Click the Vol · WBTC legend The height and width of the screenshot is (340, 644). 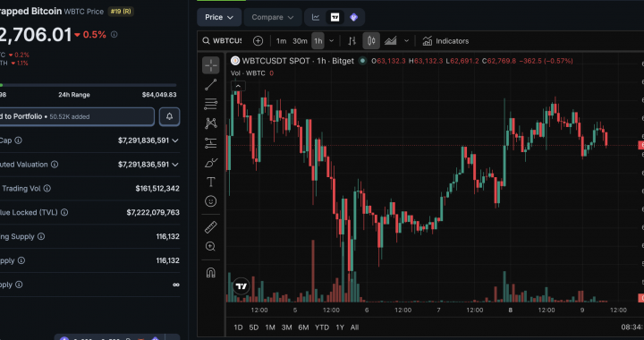tap(248, 73)
